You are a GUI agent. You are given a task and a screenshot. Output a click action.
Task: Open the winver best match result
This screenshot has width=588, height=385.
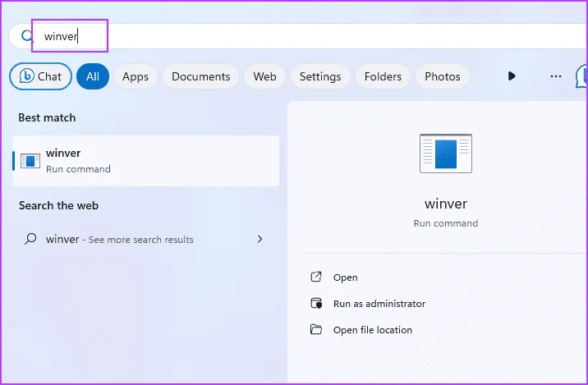click(x=146, y=161)
